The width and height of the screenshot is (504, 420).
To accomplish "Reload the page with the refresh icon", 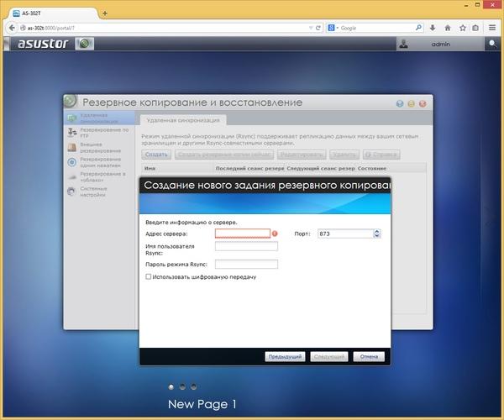I will (318, 28).
